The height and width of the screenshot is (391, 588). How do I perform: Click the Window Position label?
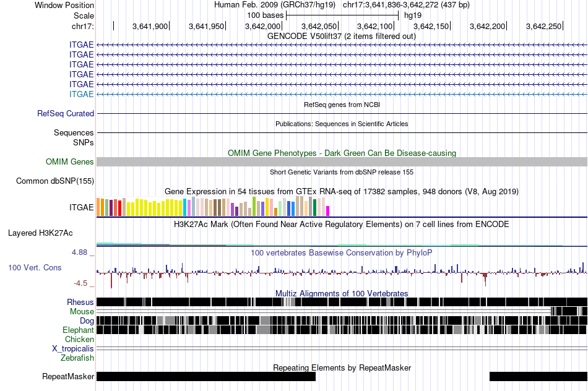click(64, 5)
